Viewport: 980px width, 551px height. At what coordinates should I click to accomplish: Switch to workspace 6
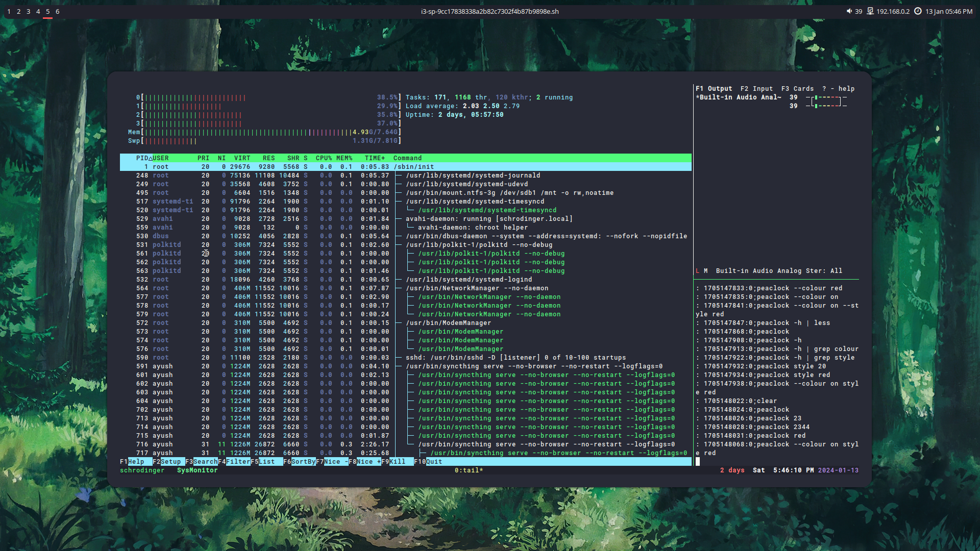(x=57, y=11)
